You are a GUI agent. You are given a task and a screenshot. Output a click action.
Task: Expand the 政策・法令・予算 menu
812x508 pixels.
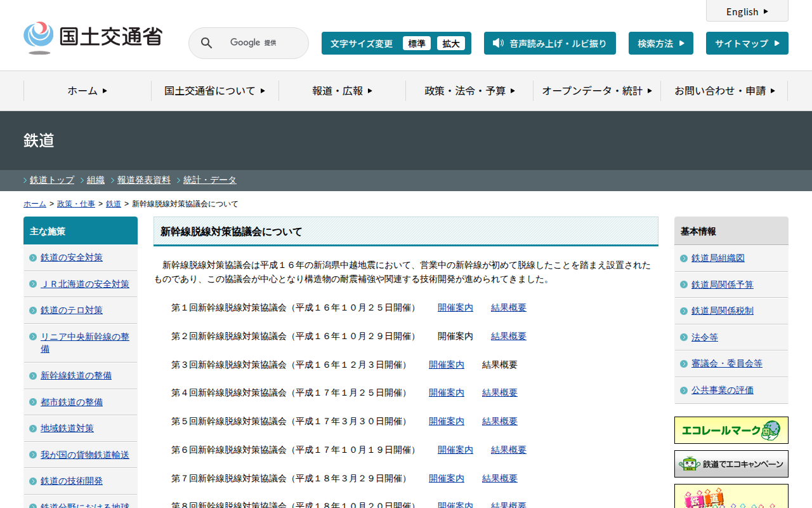(469, 91)
